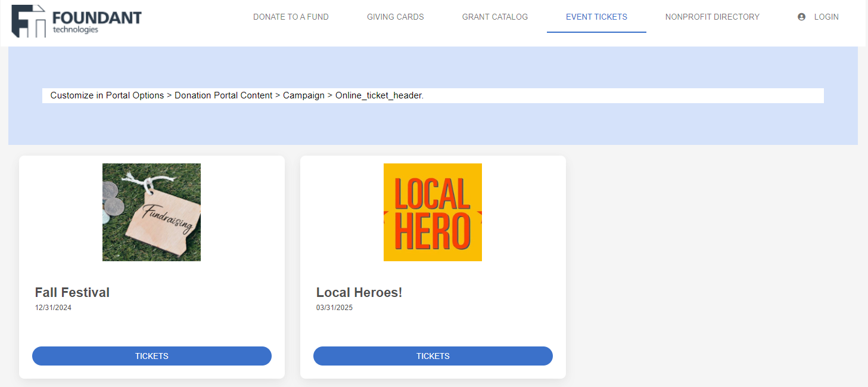Image resolution: width=868 pixels, height=387 pixels.
Task: Click Tickets for Fall Festival
Action: pos(151,355)
